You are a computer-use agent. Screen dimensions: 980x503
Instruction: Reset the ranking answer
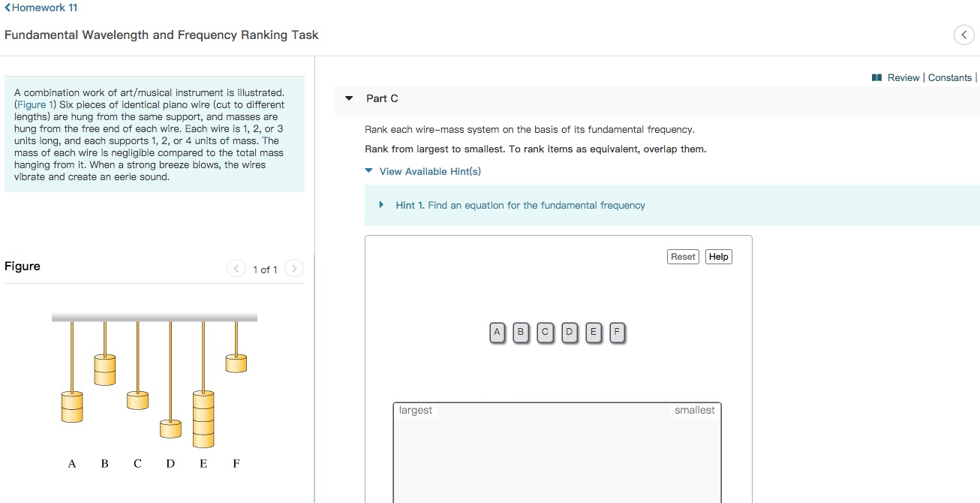point(682,256)
